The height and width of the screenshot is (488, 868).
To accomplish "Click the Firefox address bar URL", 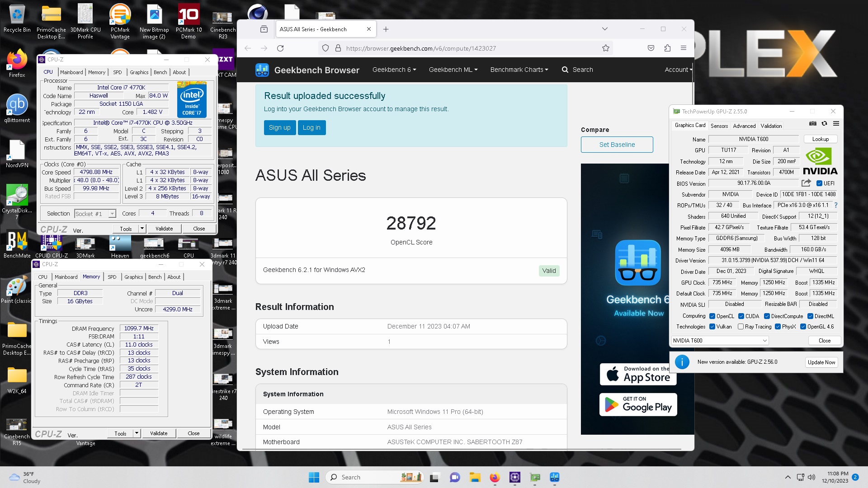I will (x=421, y=48).
